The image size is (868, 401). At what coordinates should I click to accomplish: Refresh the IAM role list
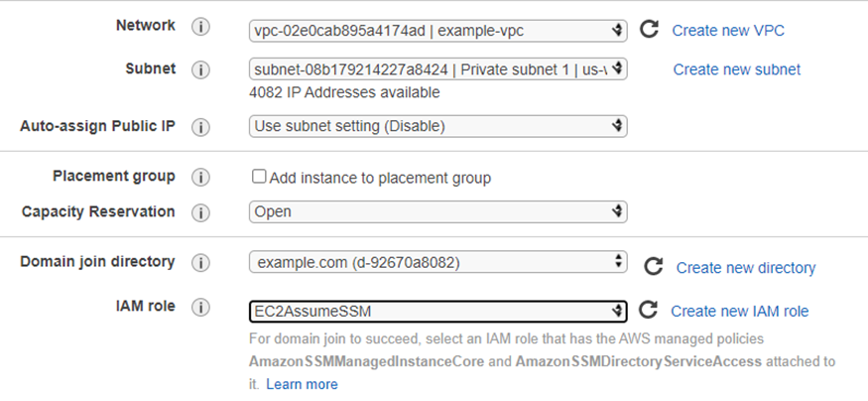point(649,311)
